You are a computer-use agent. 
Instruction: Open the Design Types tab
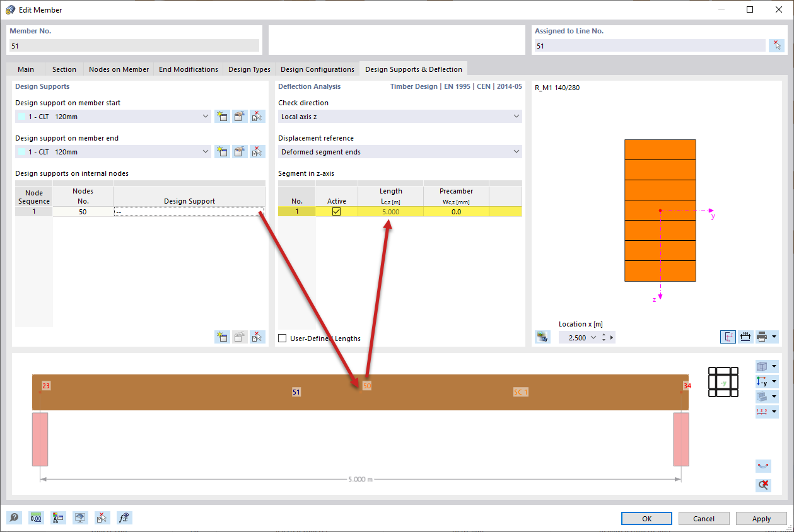coord(249,69)
